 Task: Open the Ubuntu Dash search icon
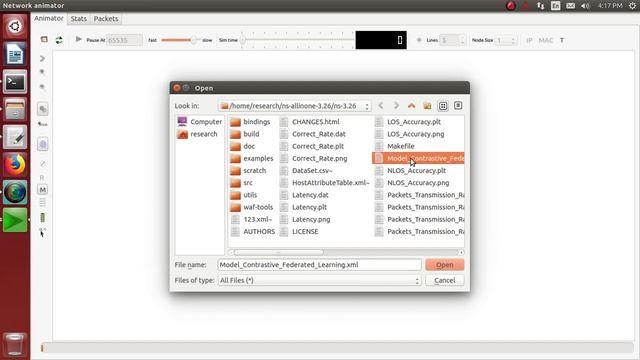pyautogui.click(x=15, y=26)
